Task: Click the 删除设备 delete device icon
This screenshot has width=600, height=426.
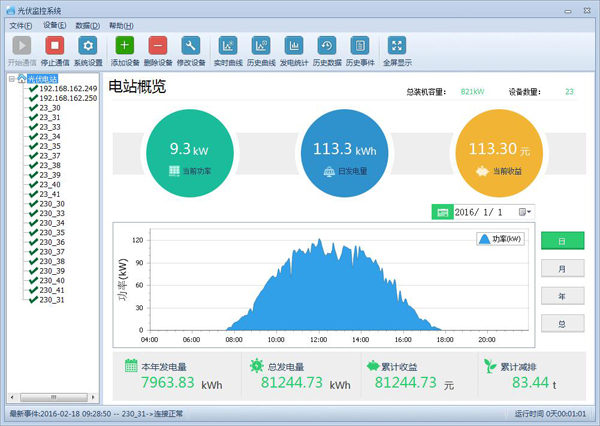Action: click(157, 46)
